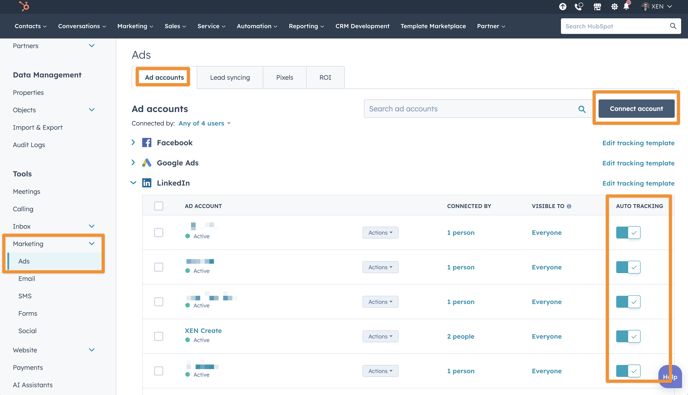Screen dimensions: 688x395
Task: Open the XEN Create account link
Action: pos(203,330)
